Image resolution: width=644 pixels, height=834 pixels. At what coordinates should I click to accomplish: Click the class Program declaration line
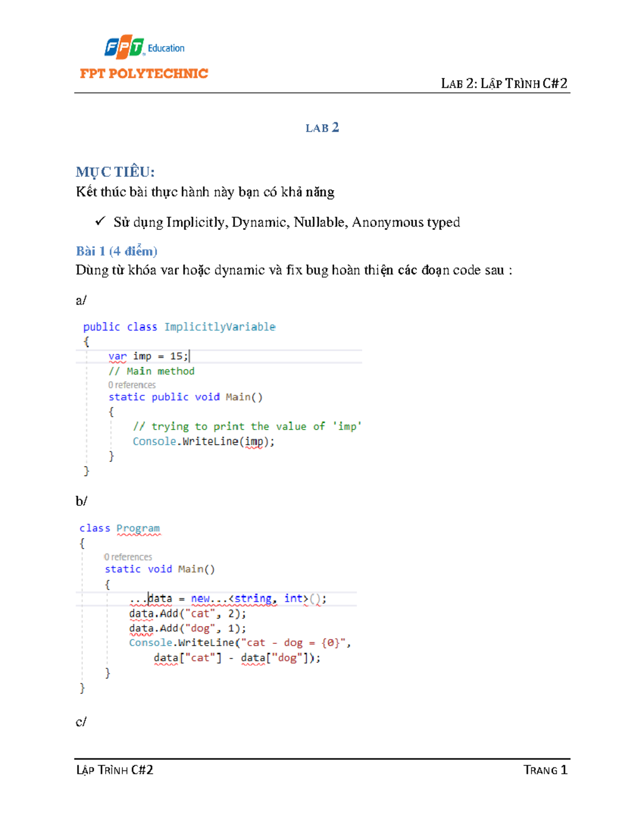119,528
